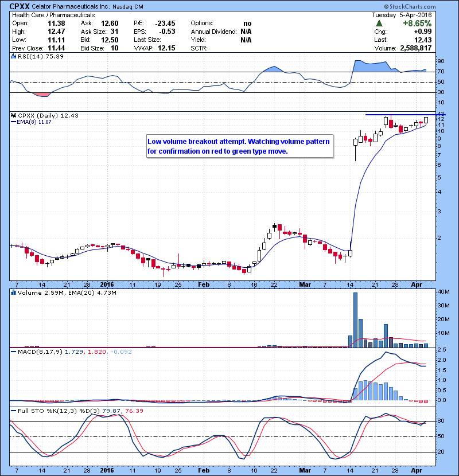Click the RSI panel mountain icon

pos(13,56)
